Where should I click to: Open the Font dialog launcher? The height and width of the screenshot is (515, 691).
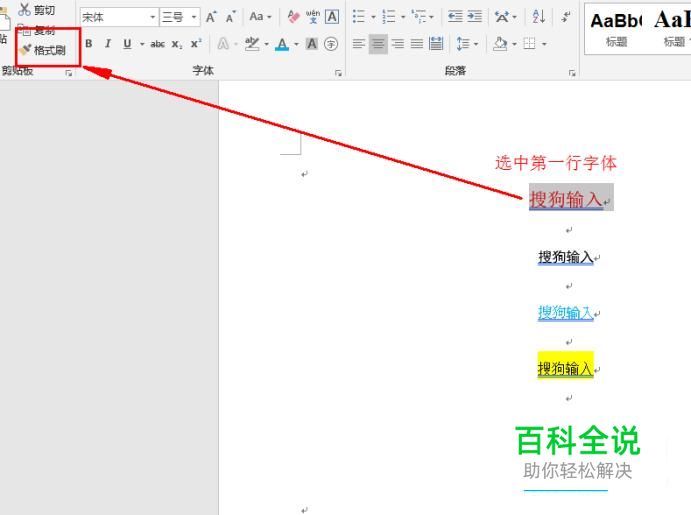click(x=338, y=73)
